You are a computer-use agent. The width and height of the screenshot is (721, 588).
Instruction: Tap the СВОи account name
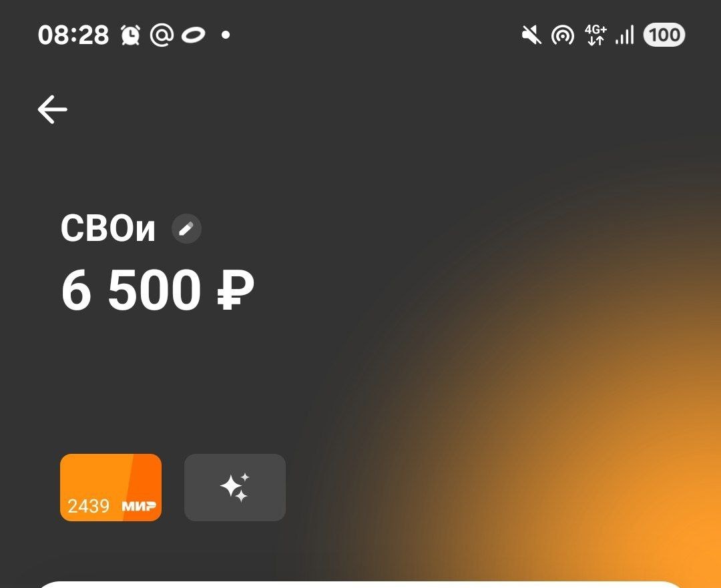108,228
